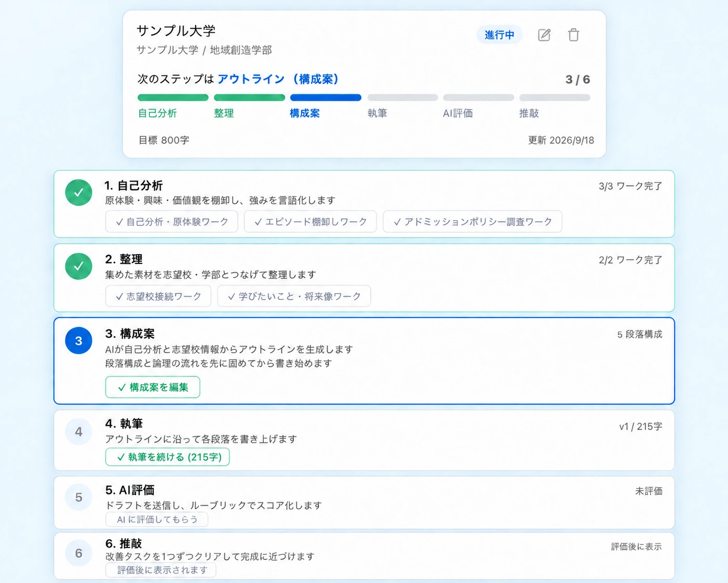Click 2/2 ワーク完了 status text

point(630,260)
